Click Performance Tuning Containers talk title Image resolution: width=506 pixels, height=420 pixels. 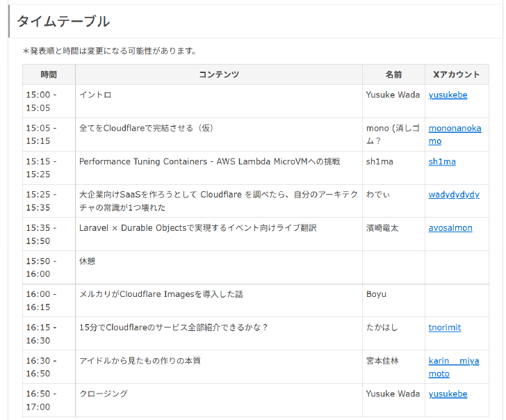click(209, 161)
